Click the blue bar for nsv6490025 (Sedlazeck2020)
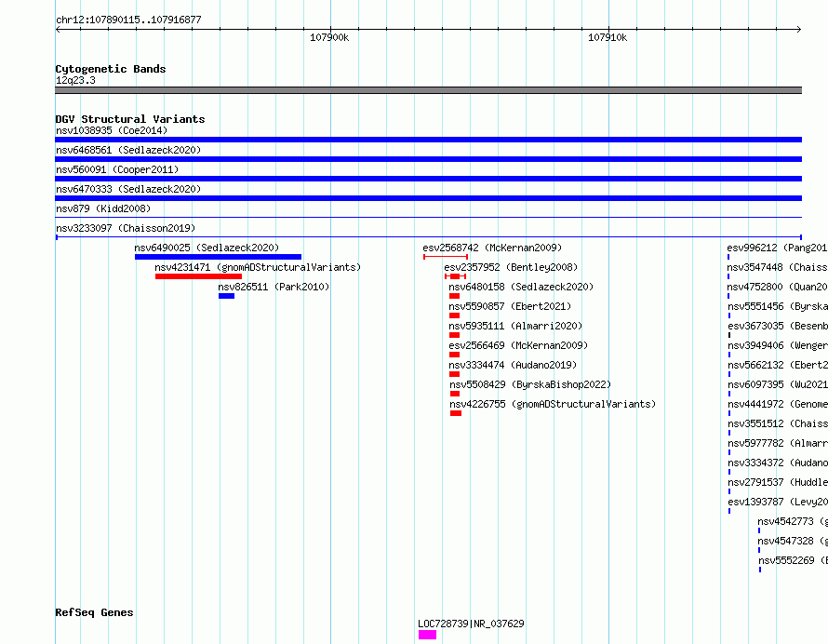The image size is (828, 644). 218,257
